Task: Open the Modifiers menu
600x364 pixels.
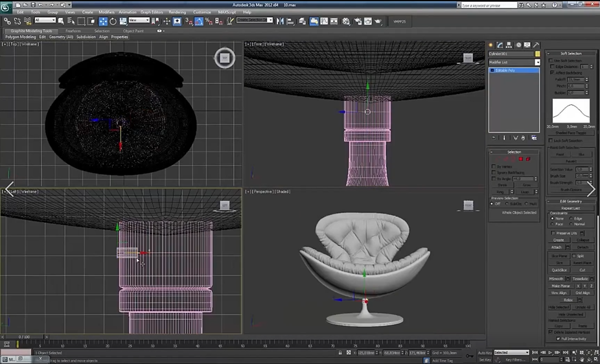Action: [106, 12]
